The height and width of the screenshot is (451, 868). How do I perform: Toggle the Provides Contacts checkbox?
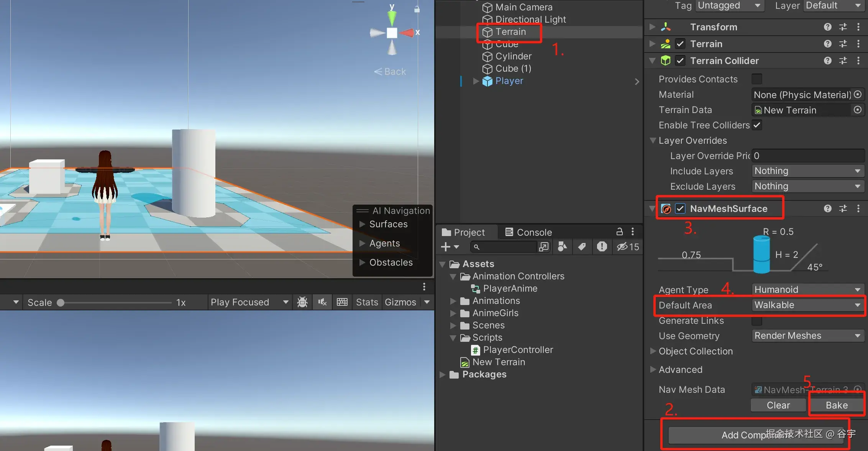757,79
